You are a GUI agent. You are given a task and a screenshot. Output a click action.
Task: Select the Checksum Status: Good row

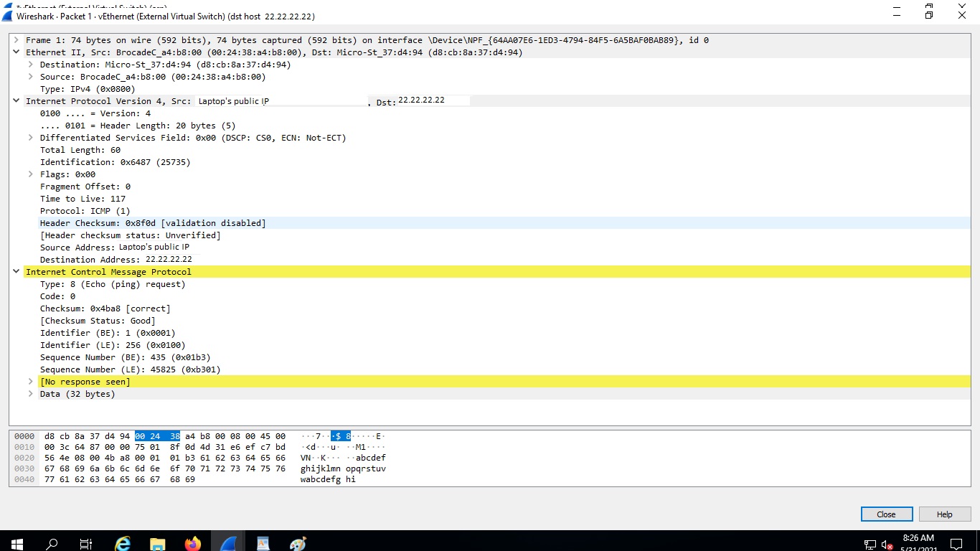tap(98, 321)
